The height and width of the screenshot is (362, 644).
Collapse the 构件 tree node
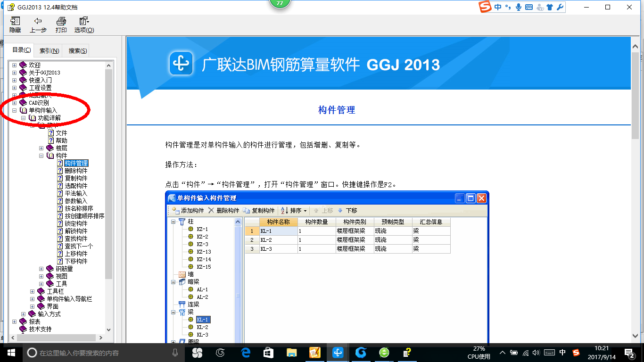coord(41,156)
